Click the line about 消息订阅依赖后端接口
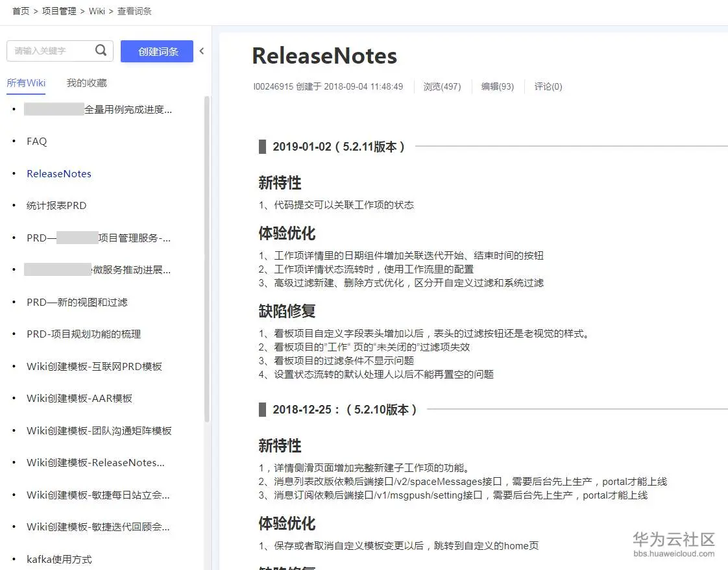The height and width of the screenshot is (570, 728). click(x=453, y=495)
